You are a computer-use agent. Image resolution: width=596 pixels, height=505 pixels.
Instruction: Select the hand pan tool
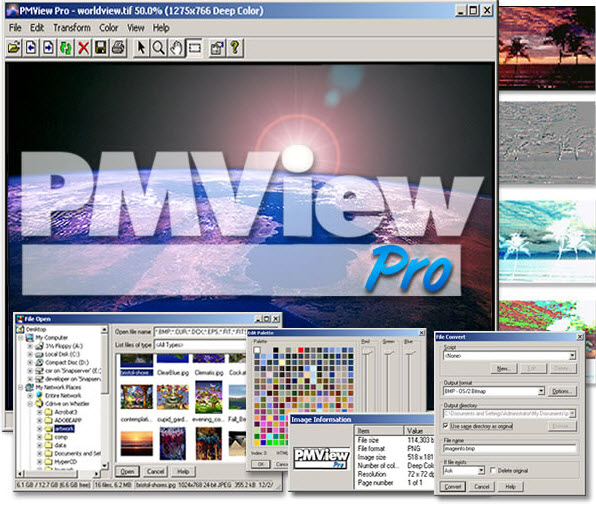[x=176, y=48]
